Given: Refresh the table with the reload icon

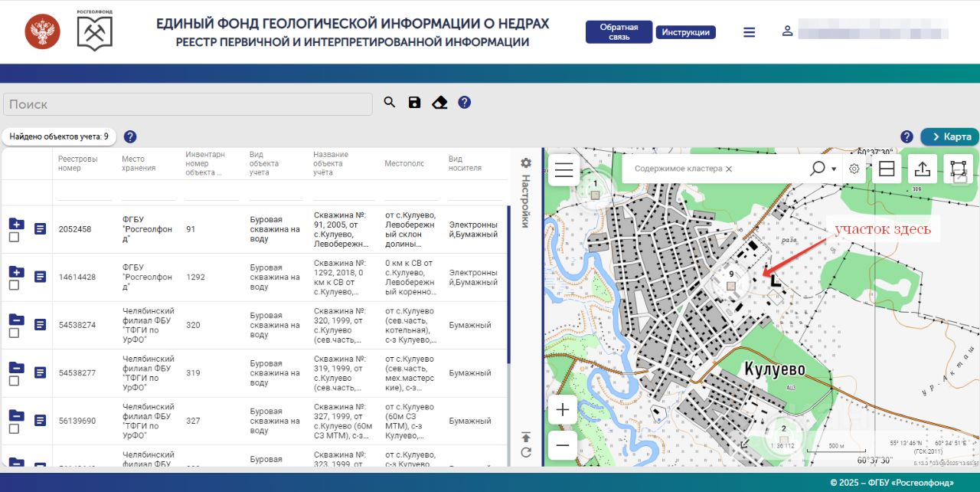Looking at the screenshot, I should tap(526, 452).
